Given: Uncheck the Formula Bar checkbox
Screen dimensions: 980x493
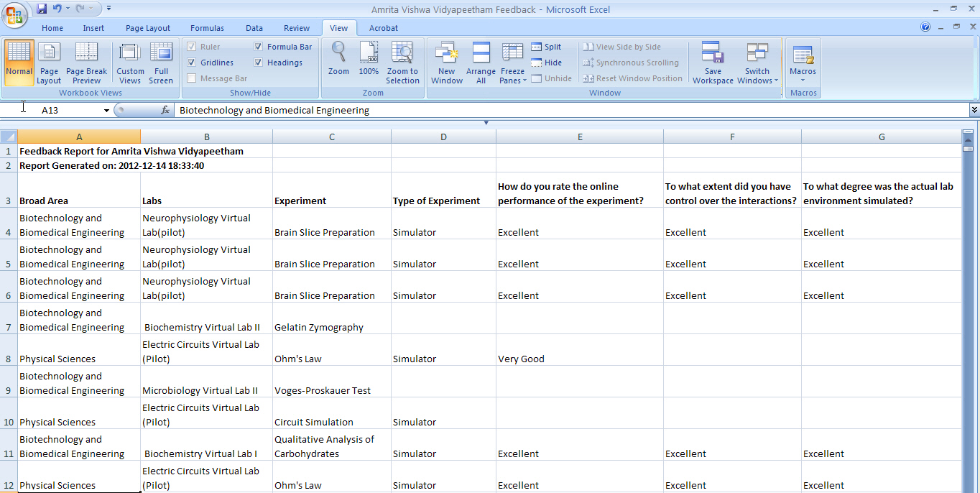Looking at the screenshot, I should tap(259, 47).
